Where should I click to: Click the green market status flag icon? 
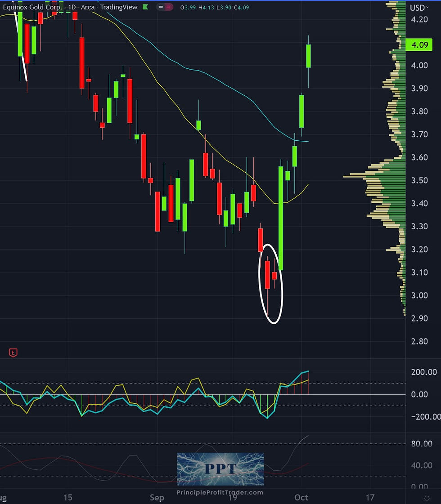[x=145, y=7]
